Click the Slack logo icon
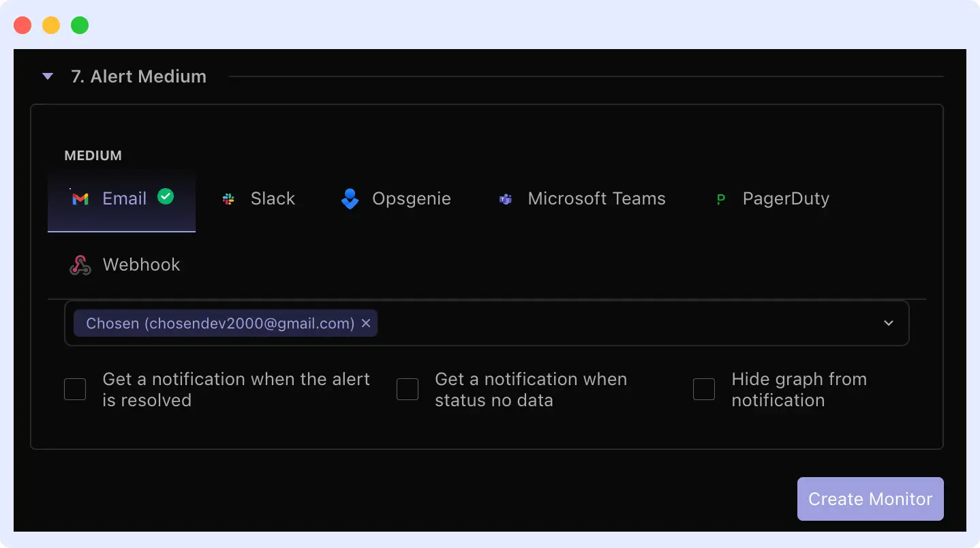 coord(227,198)
